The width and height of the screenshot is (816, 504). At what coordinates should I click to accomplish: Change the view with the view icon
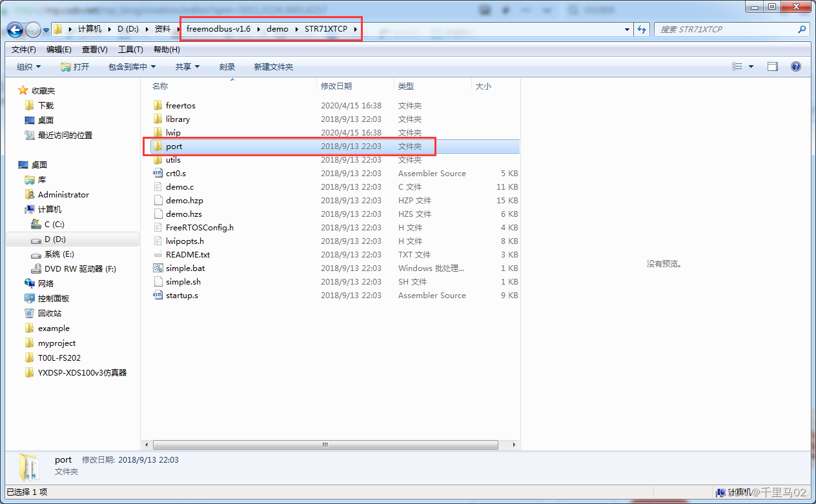tap(737, 66)
